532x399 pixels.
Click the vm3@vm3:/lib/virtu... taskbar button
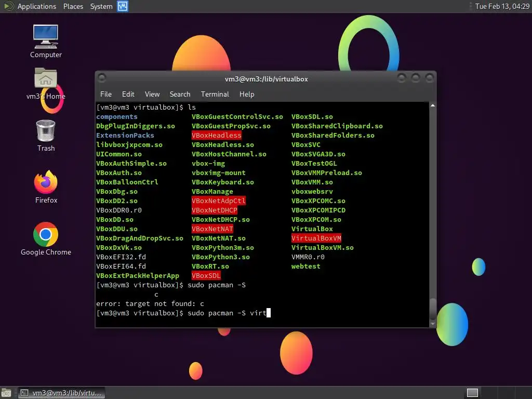61,393
